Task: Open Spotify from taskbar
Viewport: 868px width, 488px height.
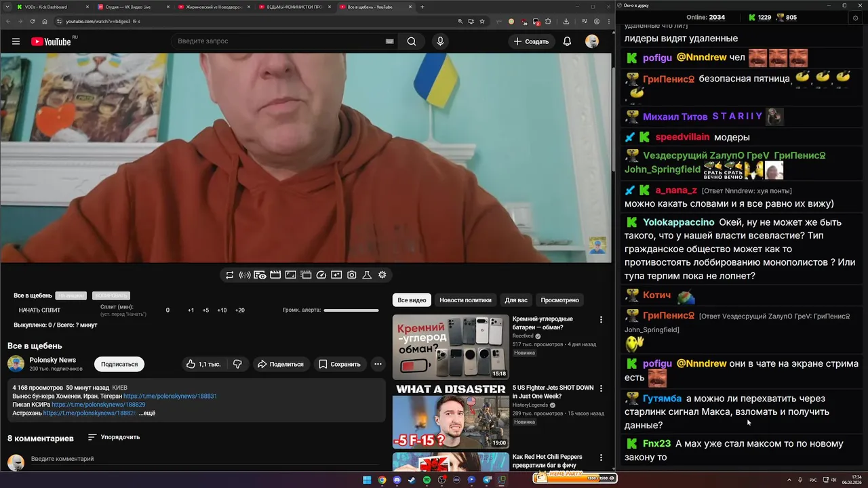Action: pos(427,480)
